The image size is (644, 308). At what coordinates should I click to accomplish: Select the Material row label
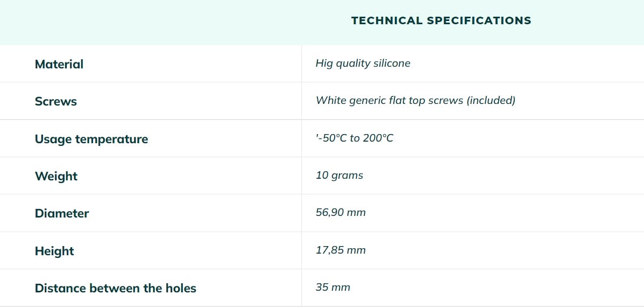[59, 64]
